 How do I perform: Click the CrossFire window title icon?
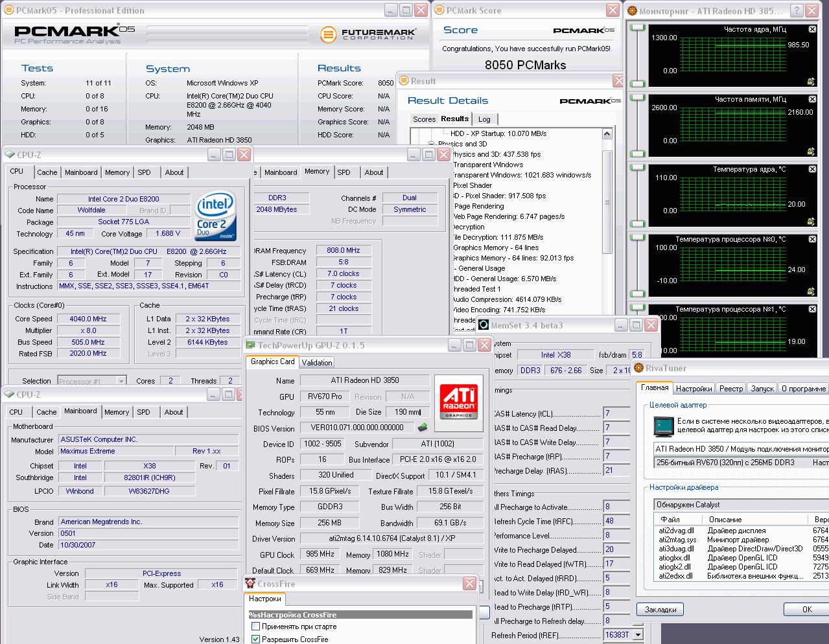point(250,583)
